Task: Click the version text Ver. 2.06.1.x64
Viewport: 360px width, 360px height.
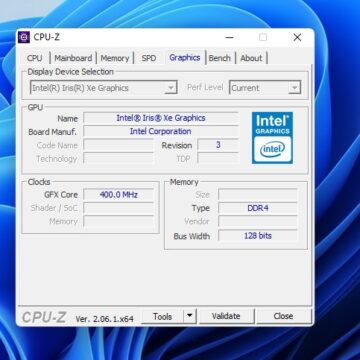Action: coord(105,319)
